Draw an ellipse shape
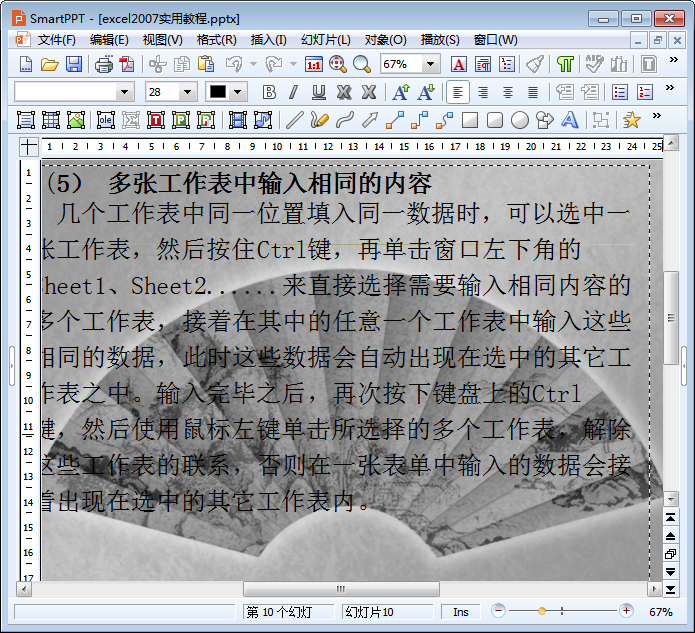This screenshot has height=633, width=695. [520, 120]
